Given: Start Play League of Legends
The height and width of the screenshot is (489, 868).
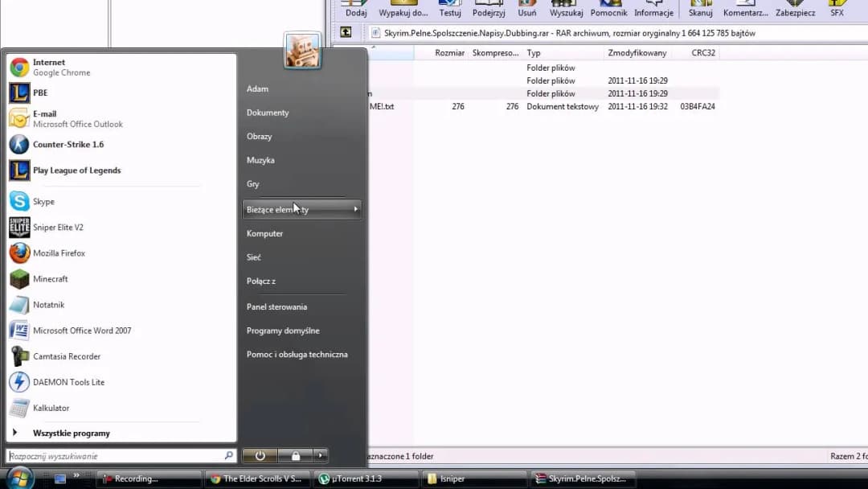Looking at the screenshot, I should [x=76, y=171].
